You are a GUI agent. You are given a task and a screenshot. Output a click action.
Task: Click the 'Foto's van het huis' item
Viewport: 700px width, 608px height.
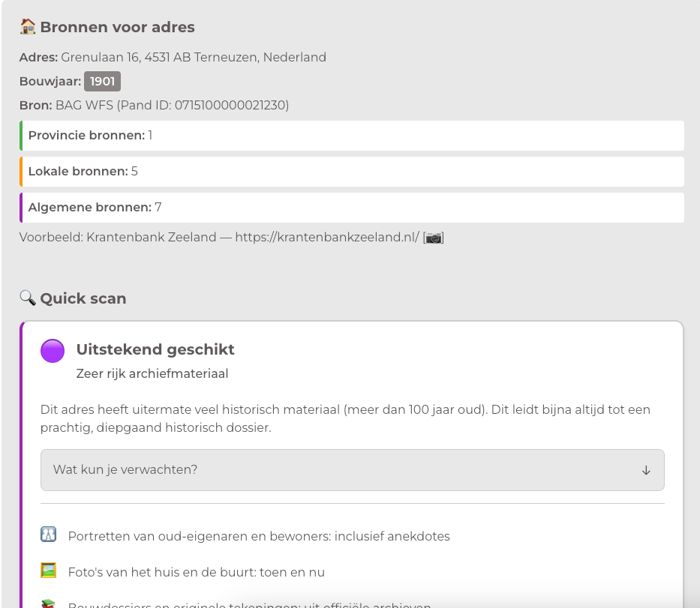[x=196, y=572]
